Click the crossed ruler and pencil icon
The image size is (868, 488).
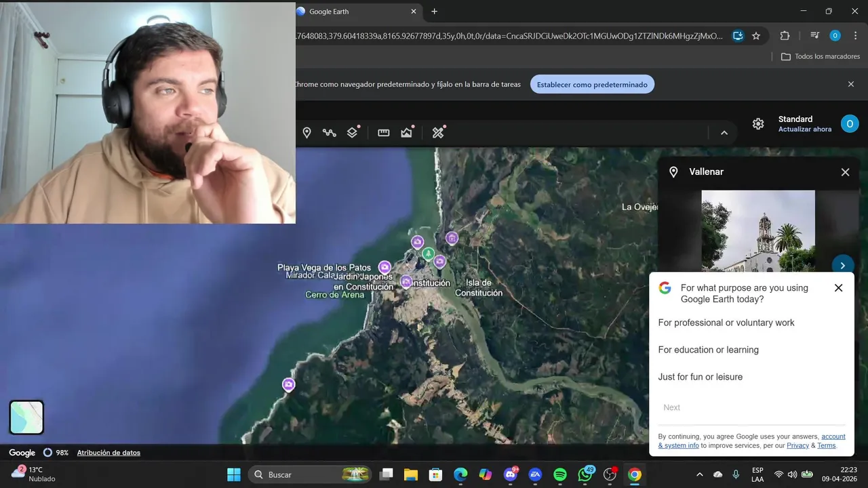coord(438,133)
